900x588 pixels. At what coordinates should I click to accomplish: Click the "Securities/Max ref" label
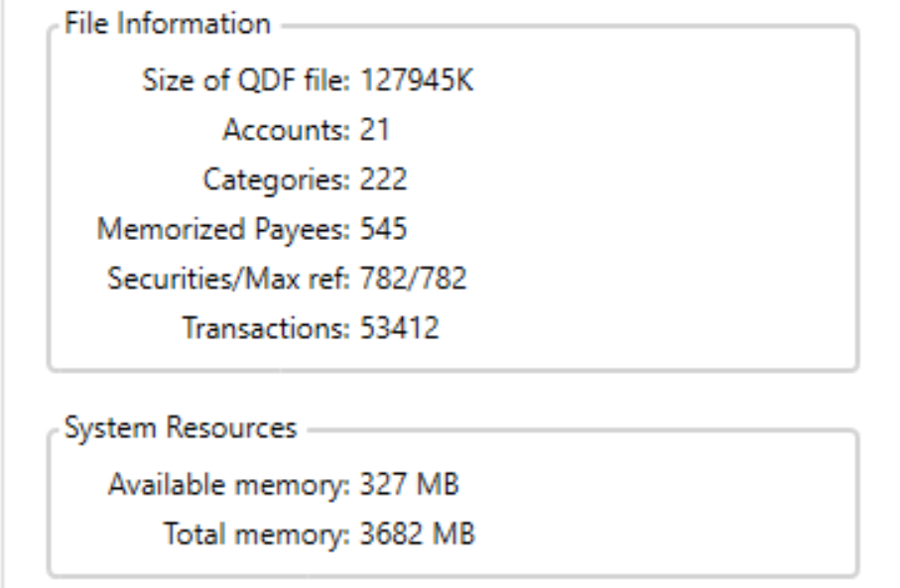point(229,279)
